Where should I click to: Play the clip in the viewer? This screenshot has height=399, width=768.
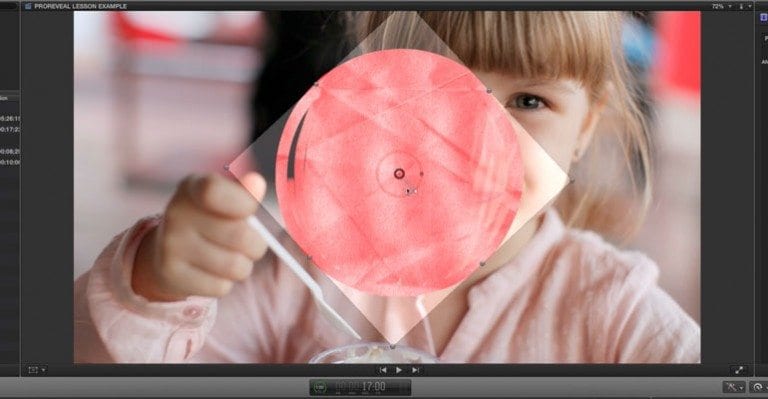tap(399, 370)
